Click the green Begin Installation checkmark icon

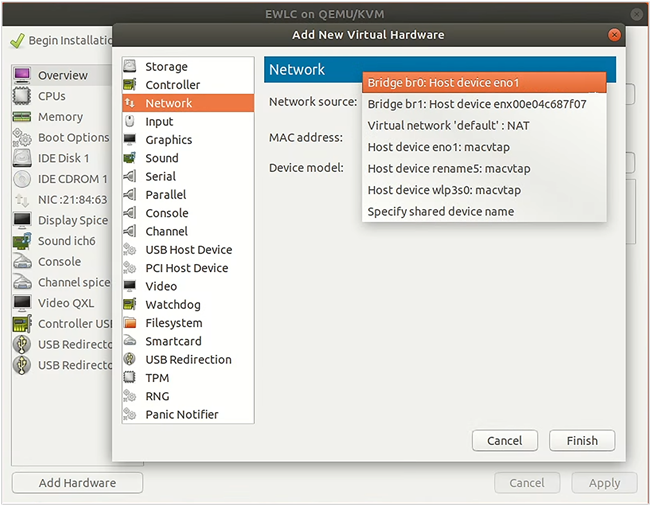click(17, 40)
